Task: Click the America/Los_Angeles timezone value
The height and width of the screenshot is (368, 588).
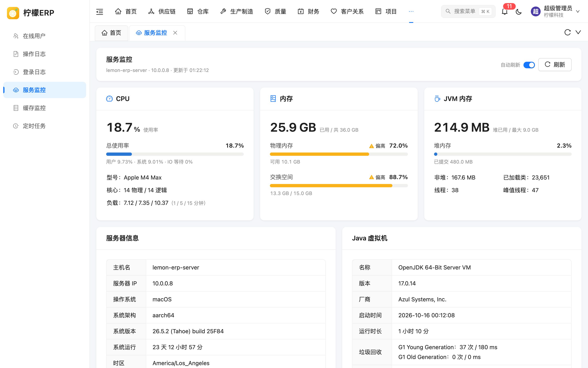Action: (x=181, y=363)
